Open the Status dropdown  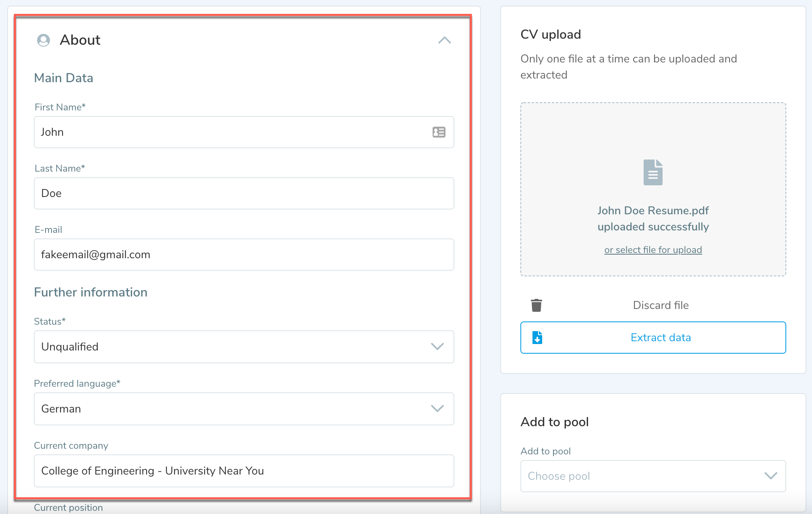click(234, 347)
